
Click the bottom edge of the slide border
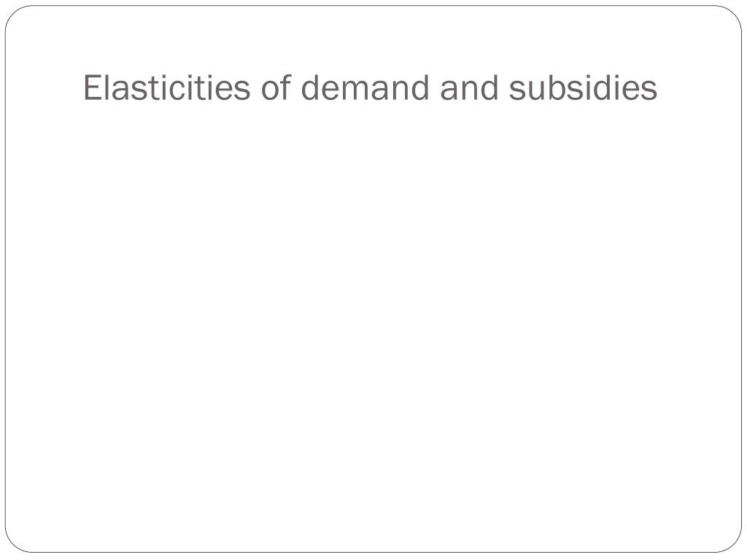pos(373,553)
